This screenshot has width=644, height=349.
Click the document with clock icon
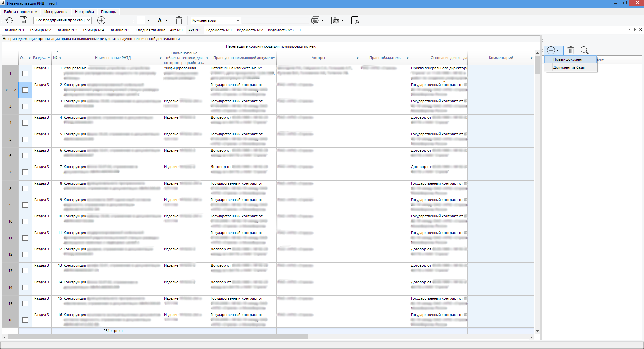pyautogui.click(x=355, y=20)
